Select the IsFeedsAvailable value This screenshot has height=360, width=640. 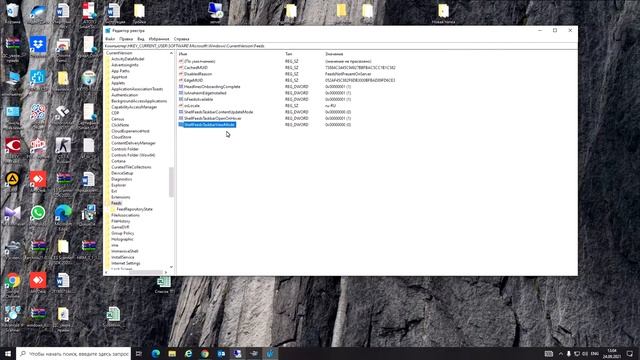coord(198,99)
